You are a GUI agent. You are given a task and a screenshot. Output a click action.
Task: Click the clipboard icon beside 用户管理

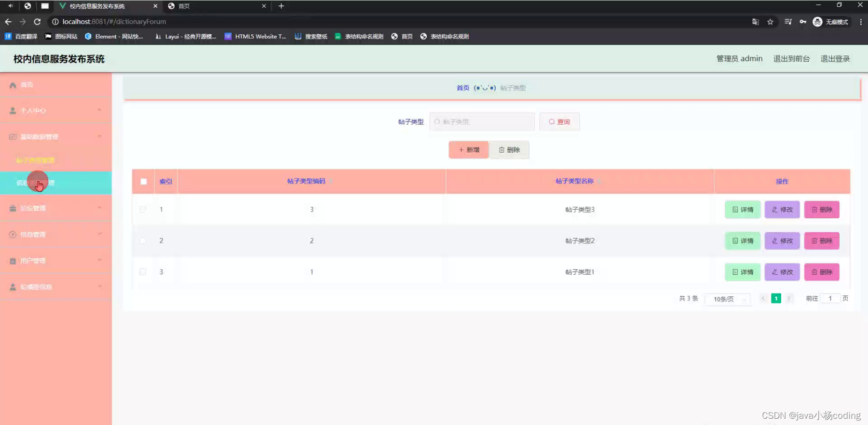[x=13, y=261]
